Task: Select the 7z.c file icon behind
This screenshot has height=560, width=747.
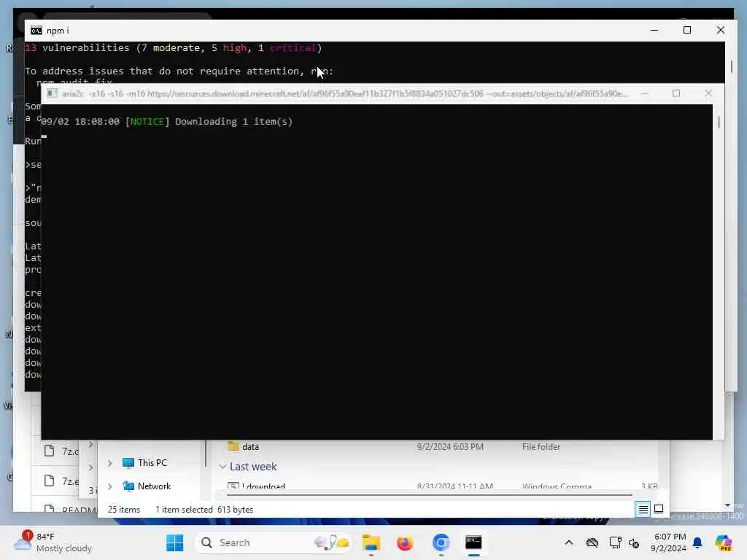Action: click(49, 451)
